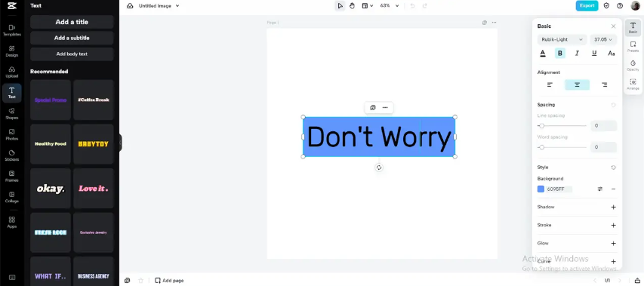The height and width of the screenshot is (286, 644).
Task: Switch to the Arrange tab
Action: point(633,84)
